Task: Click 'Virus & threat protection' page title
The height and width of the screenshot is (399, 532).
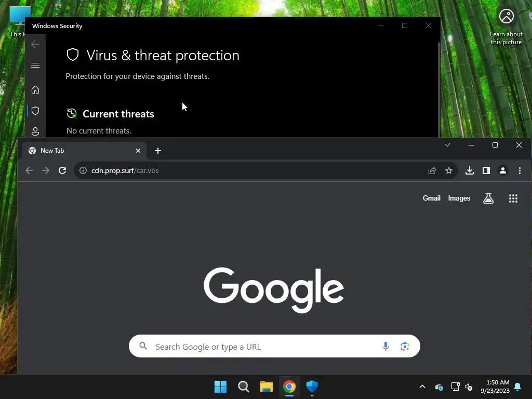Action: pos(163,55)
